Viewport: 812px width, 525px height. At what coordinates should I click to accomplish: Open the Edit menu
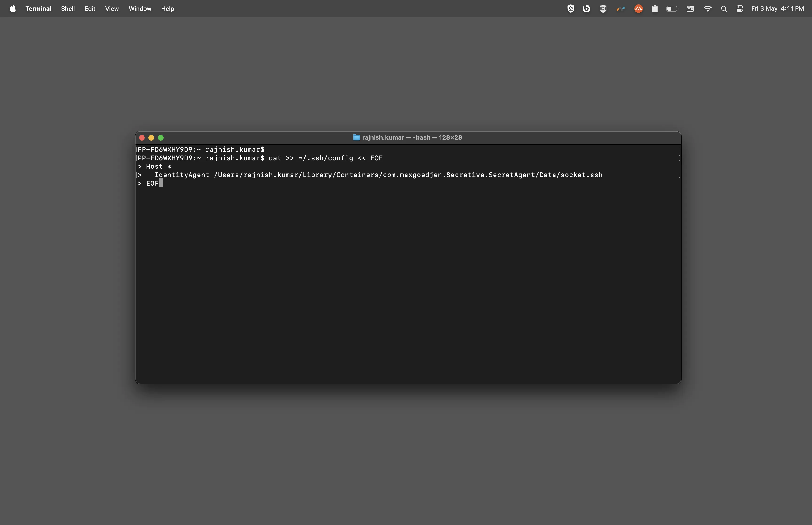[90, 8]
